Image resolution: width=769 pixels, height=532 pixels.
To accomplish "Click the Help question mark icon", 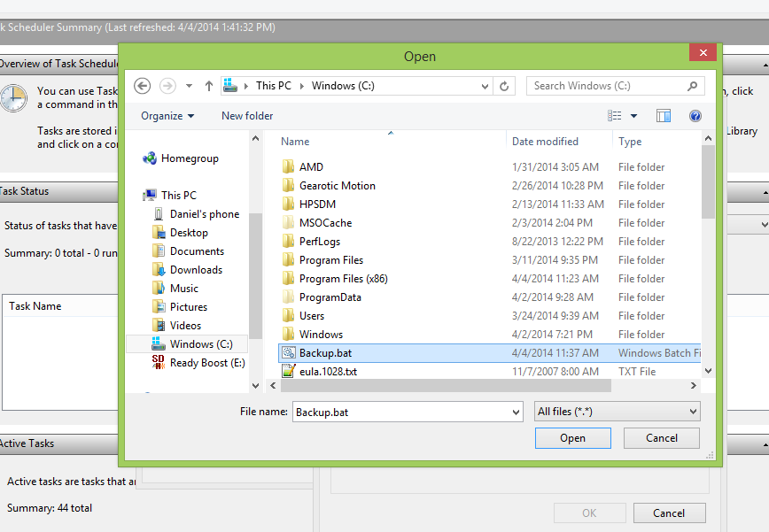I will pos(695,116).
